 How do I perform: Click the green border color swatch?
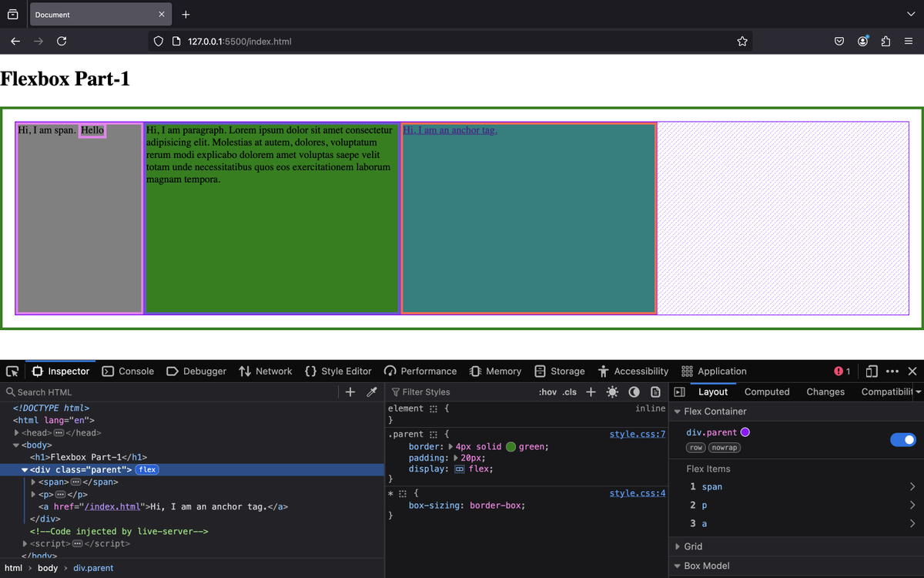tap(511, 447)
